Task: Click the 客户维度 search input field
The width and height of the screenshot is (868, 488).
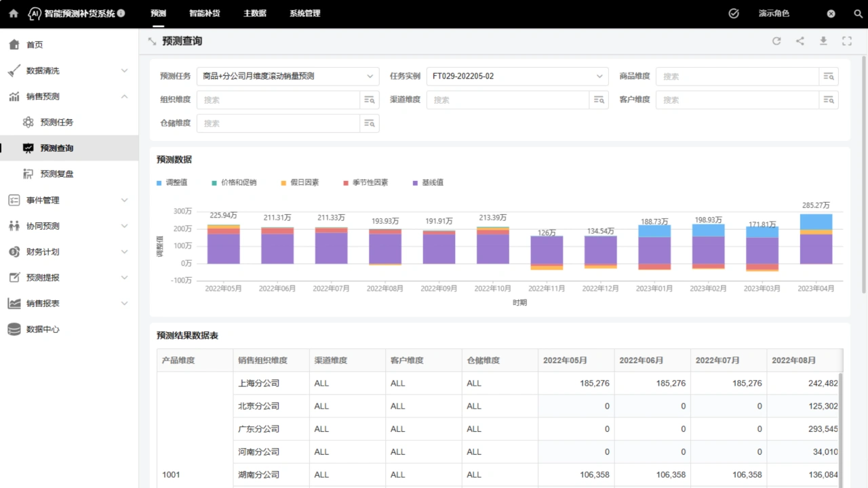Action: [737, 100]
